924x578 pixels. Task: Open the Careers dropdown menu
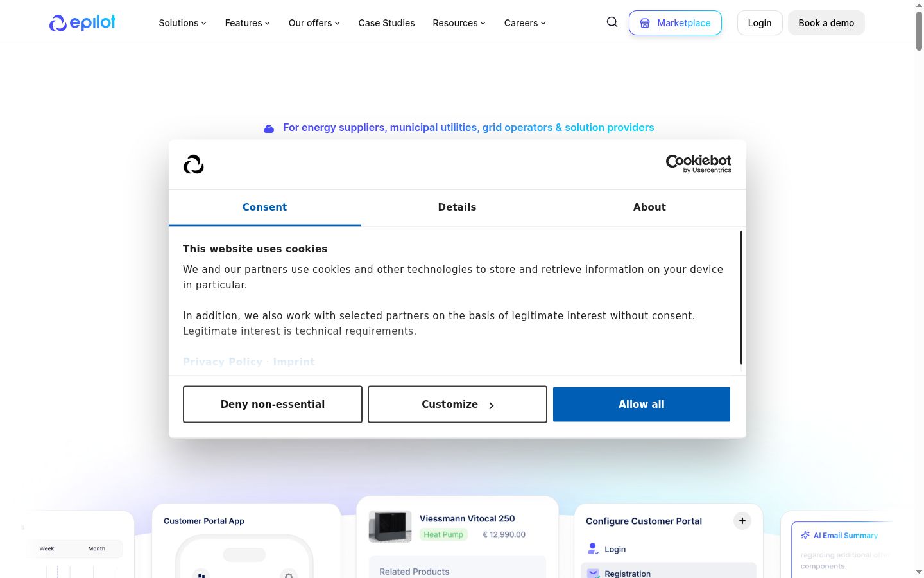pyautogui.click(x=525, y=23)
